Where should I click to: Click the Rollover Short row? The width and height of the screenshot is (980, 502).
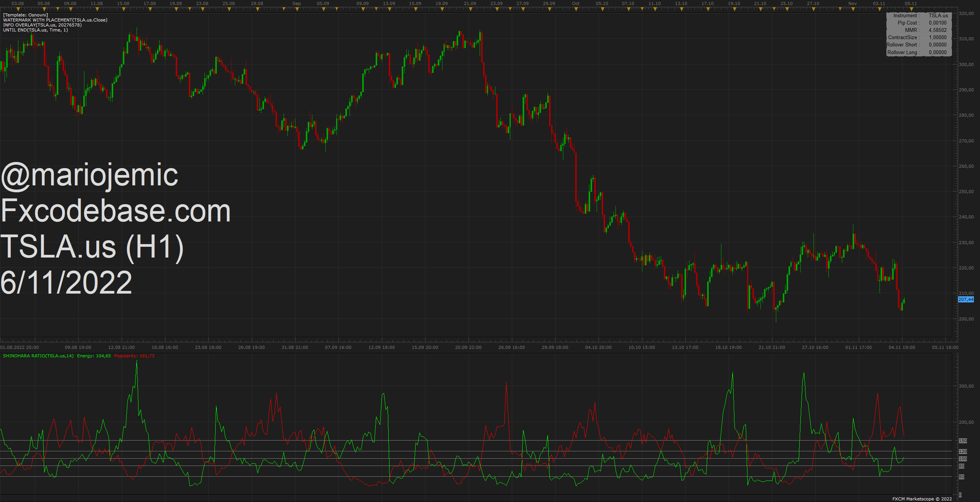point(919,45)
